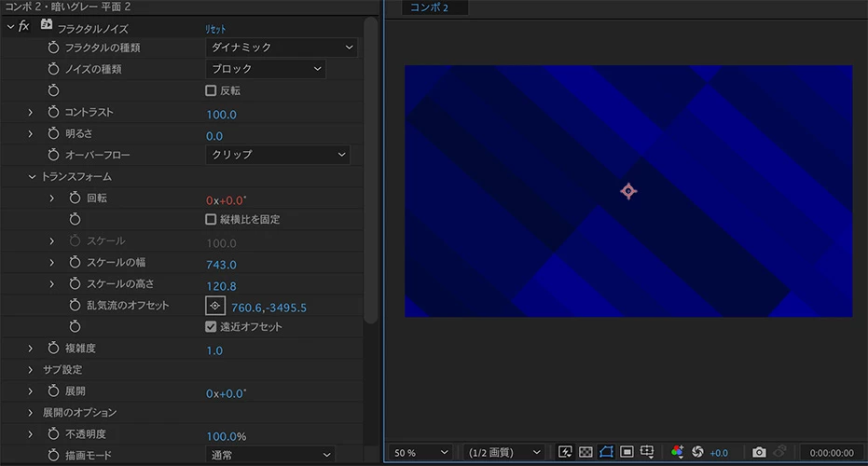Screen dimensions: 868x466
Task: Expand the サブ設定 group
Action: point(31,370)
